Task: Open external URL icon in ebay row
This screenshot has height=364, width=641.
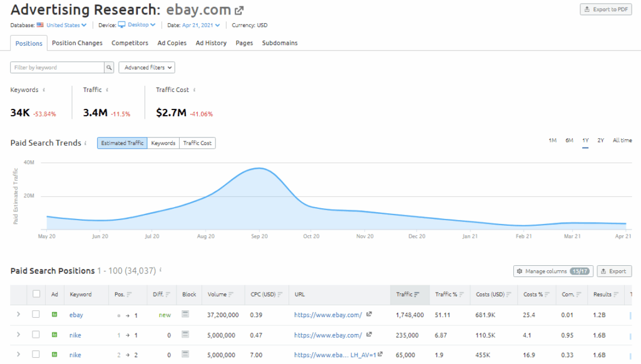Action: pyautogui.click(x=369, y=315)
